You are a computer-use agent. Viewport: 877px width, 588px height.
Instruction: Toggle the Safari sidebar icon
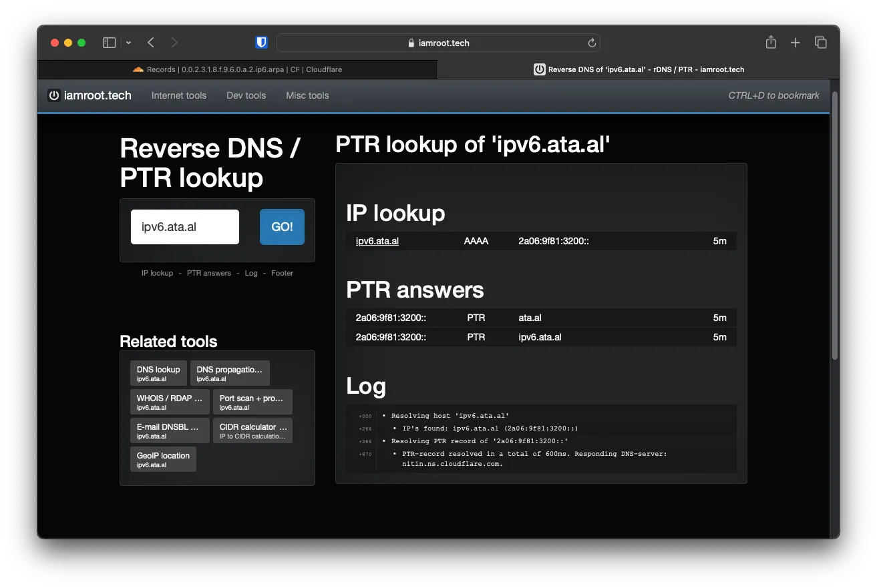coord(109,43)
